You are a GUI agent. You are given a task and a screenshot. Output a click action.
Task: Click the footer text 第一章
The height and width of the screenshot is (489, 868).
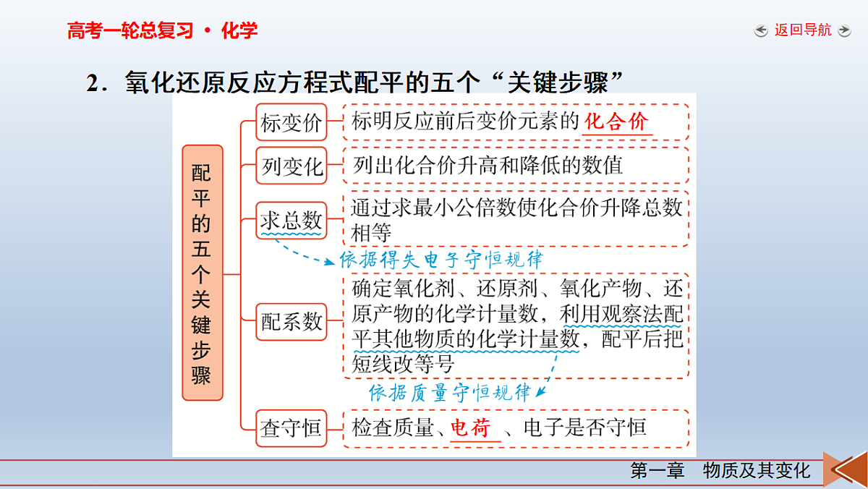coord(658,472)
